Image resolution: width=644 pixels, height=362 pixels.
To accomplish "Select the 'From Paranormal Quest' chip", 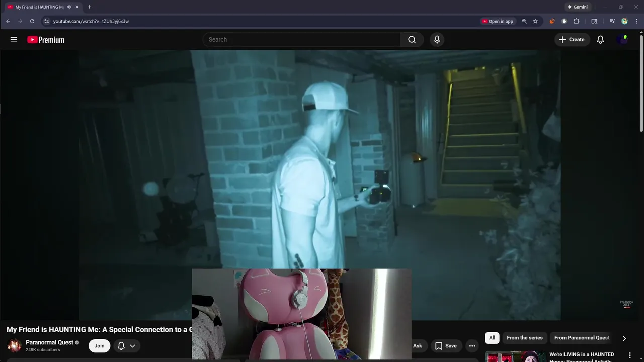I will [582, 338].
